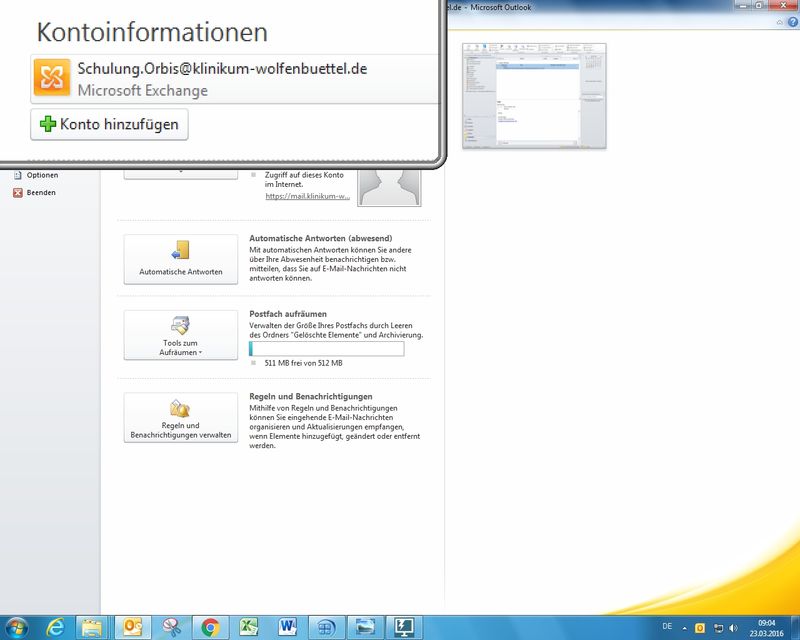Image resolution: width=800 pixels, height=640 pixels.
Task: Click the mailbox storage usage bar
Action: pos(326,349)
